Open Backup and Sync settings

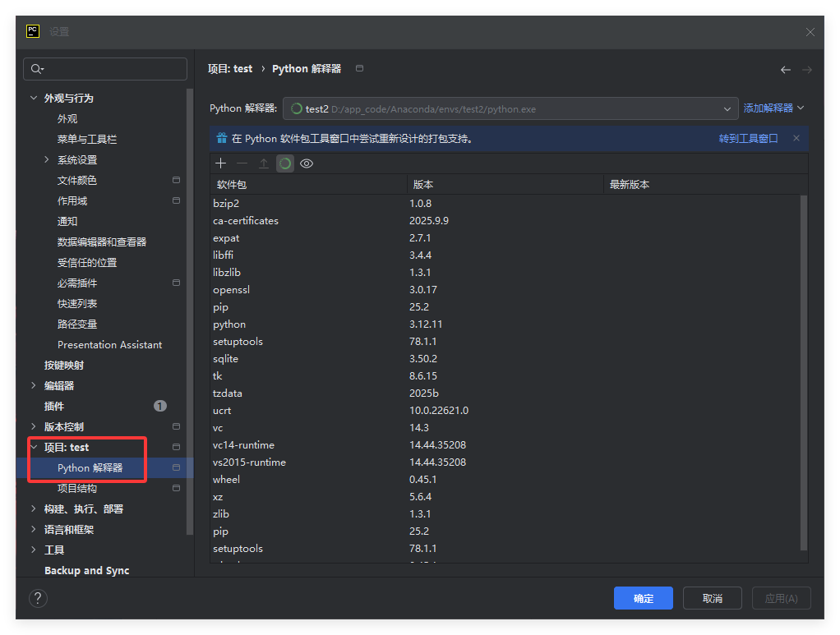(87, 570)
